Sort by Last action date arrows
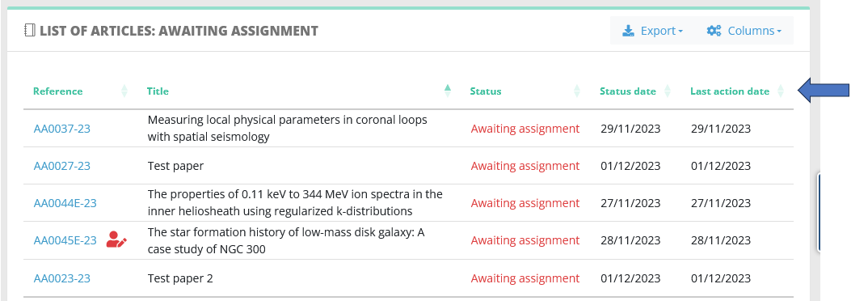 pyautogui.click(x=781, y=91)
